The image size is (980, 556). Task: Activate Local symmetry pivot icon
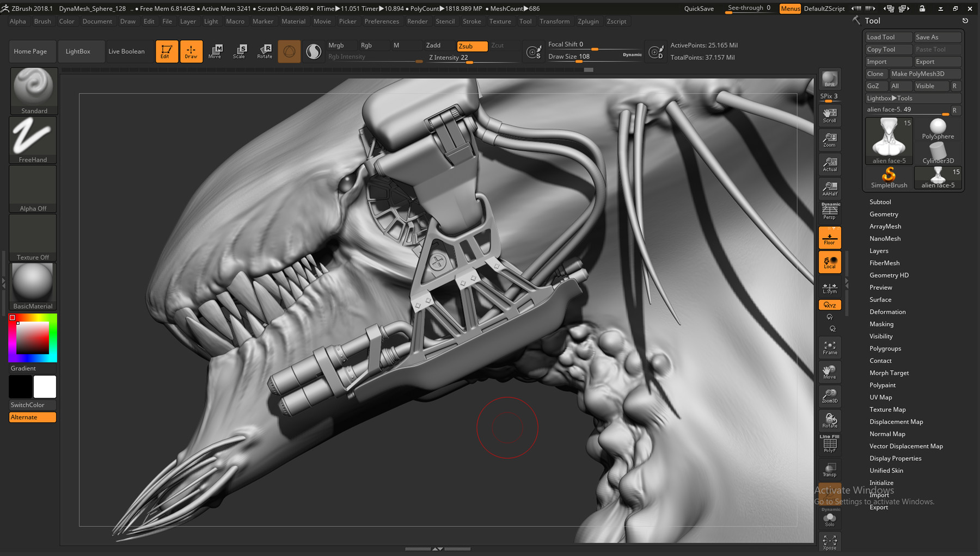point(829,262)
